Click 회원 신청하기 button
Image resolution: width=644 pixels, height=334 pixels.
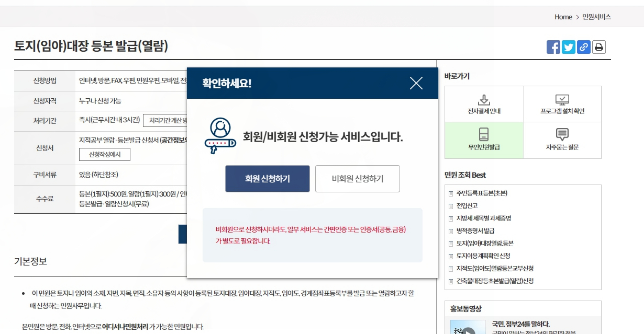[x=267, y=179]
